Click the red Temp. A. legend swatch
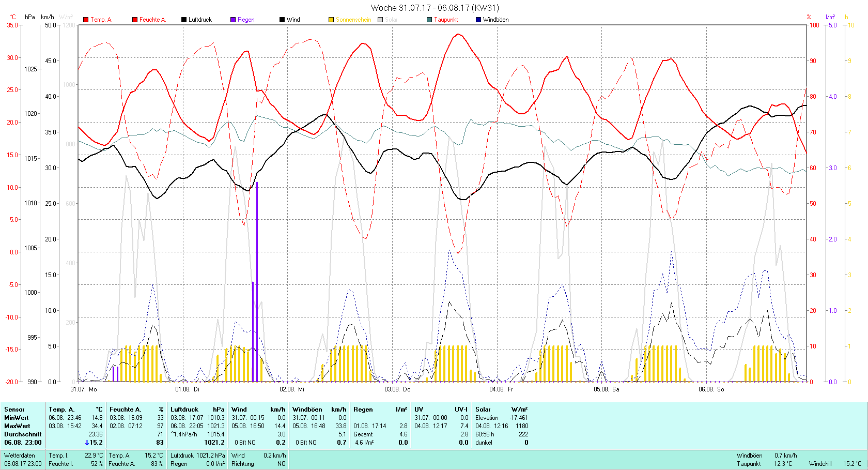868x470 pixels. pos(86,20)
